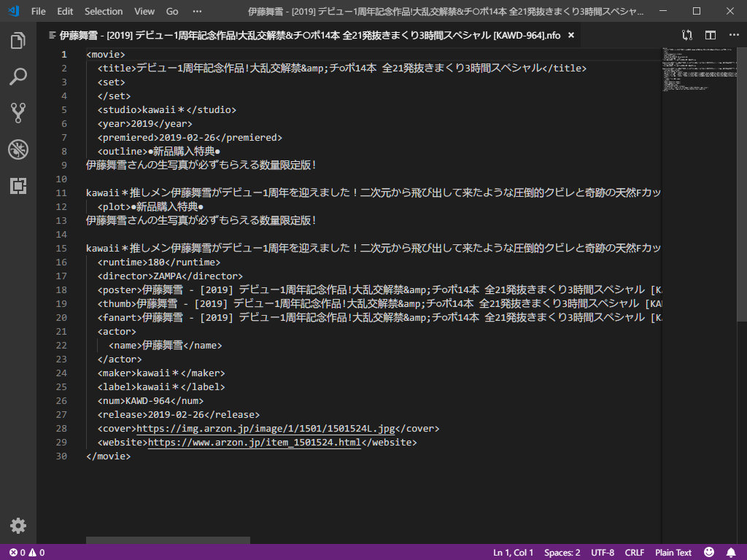
Task: Open notifications bell in status bar
Action: 731,552
